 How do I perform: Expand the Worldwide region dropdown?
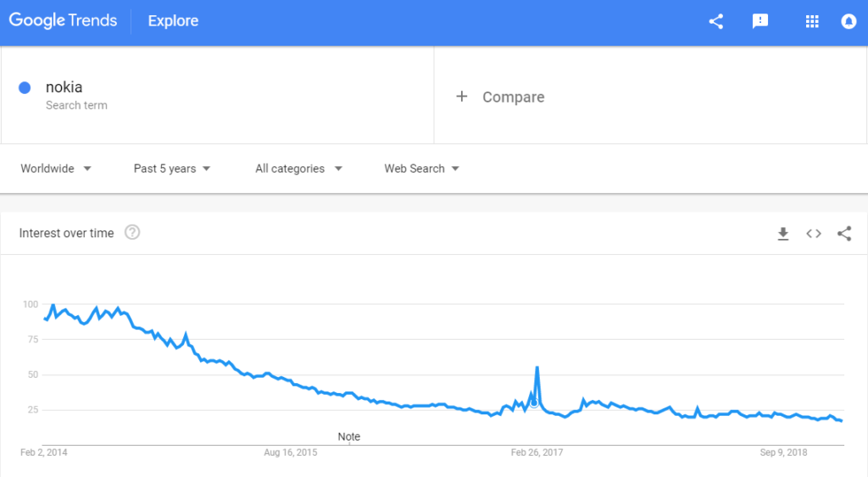pyautogui.click(x=56, y=169)
